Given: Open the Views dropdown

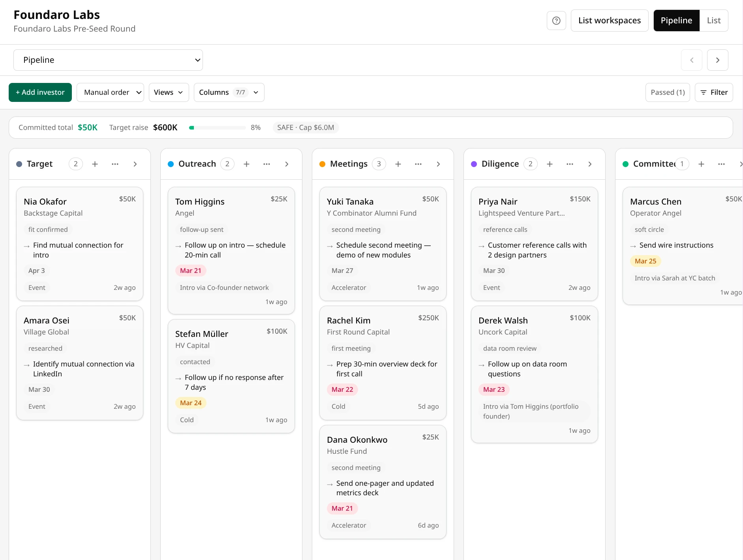Looking at the screenshot, I should click(169, 92).
